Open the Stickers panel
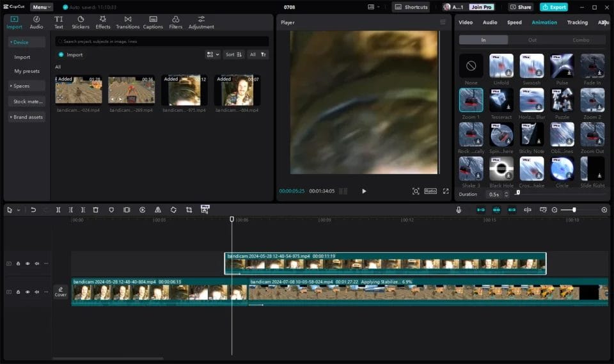 81,22
